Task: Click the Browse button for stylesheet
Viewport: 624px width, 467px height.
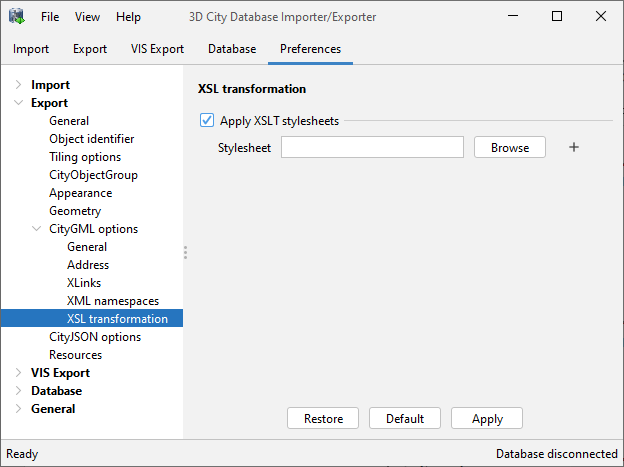Action: click(x=510, y=147)
